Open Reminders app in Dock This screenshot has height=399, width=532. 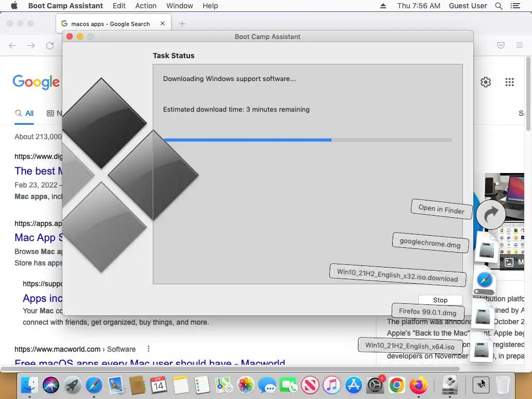click(202, 385)
